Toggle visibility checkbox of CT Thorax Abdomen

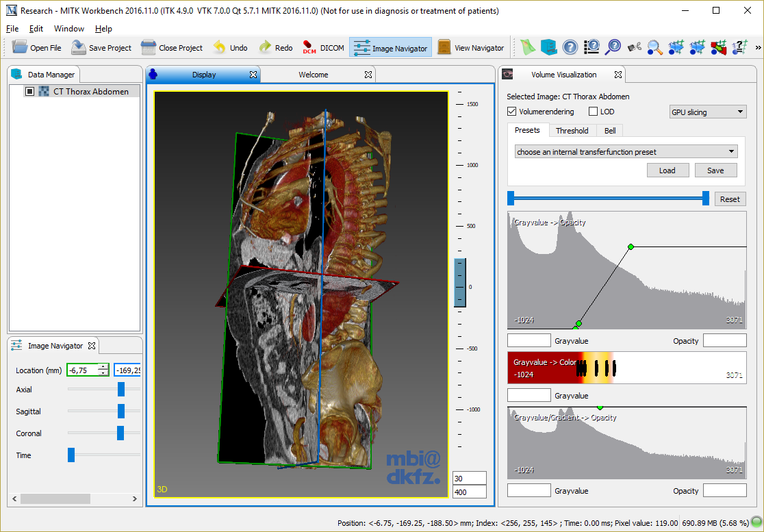click(x=29, y=92)
